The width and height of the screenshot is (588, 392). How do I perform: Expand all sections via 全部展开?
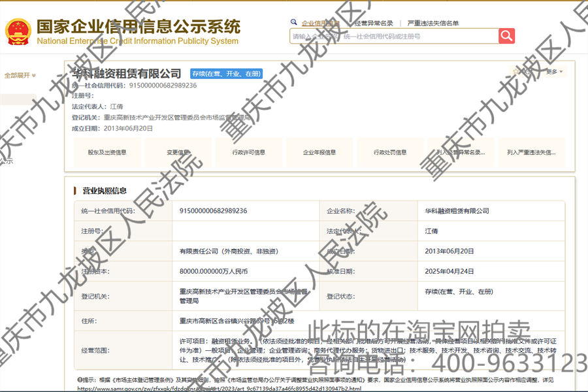coord(20,75)
